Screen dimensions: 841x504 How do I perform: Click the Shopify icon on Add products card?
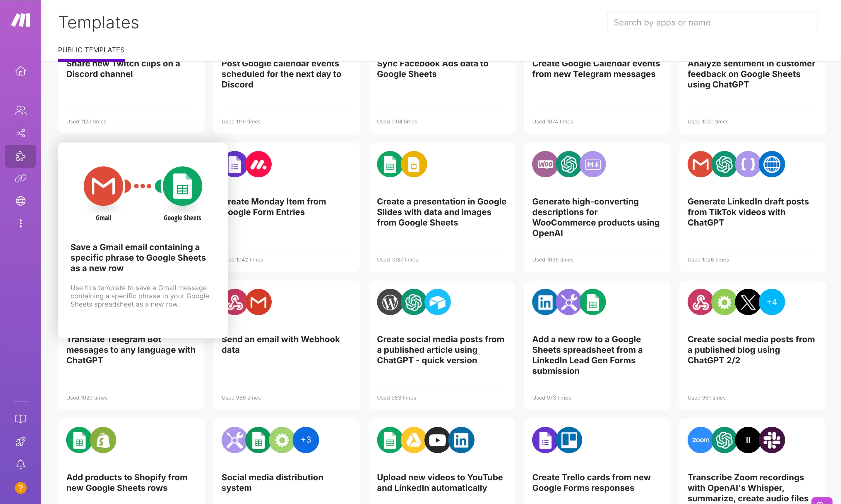coord(103,440)
